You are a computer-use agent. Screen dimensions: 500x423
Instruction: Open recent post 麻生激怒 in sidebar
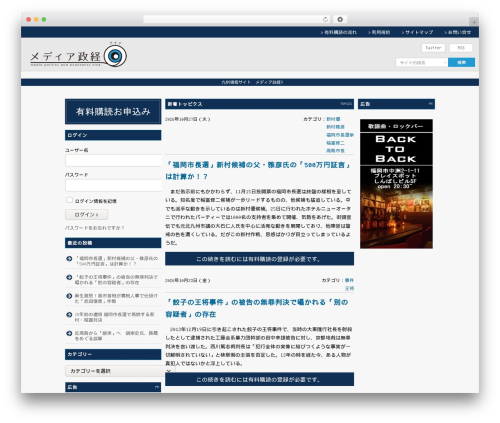(x=116, y=298)
